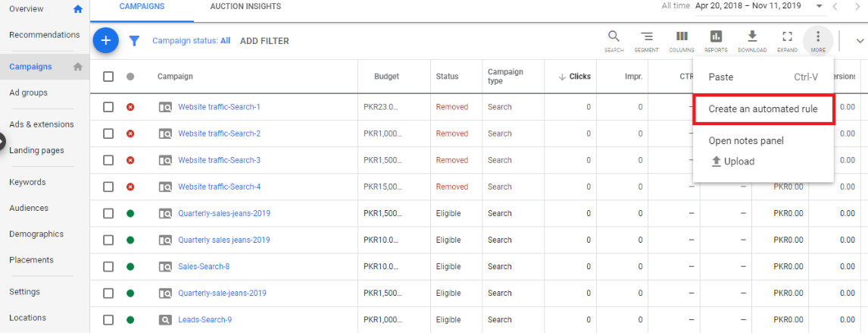This screenshot has height=336, width=868.
Task: Open Quarterly-sale-jeans-2019 campaign link
Action: (222, 294)
